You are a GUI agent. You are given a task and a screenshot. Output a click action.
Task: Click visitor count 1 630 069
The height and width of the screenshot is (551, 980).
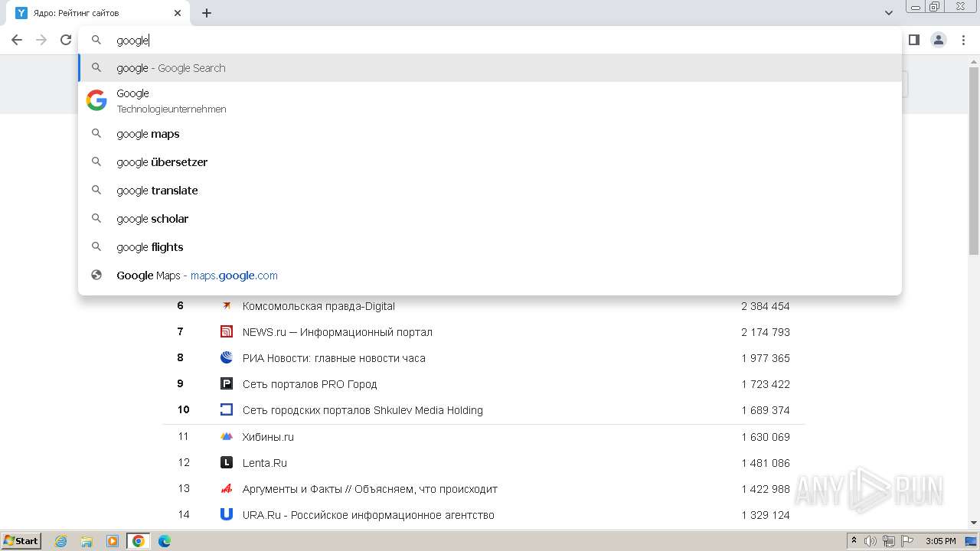tap(765, 437)
